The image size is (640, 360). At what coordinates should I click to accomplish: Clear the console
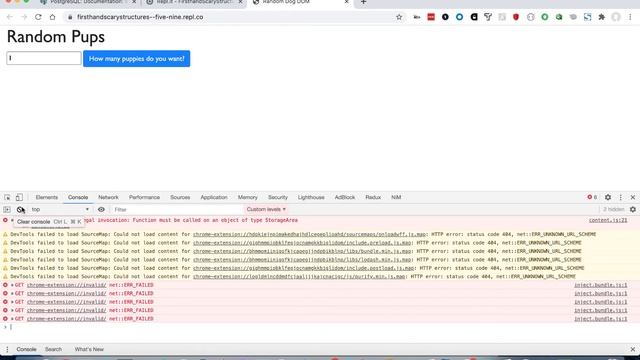point(20,209)
